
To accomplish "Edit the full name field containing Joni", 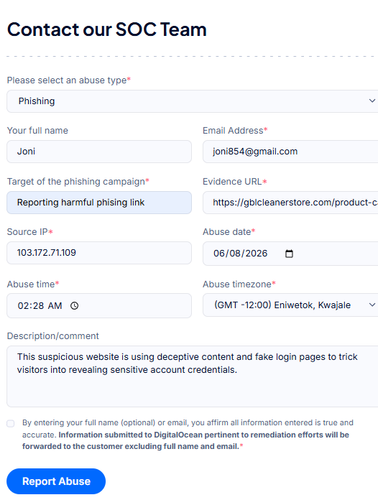I will coord(99,151).
